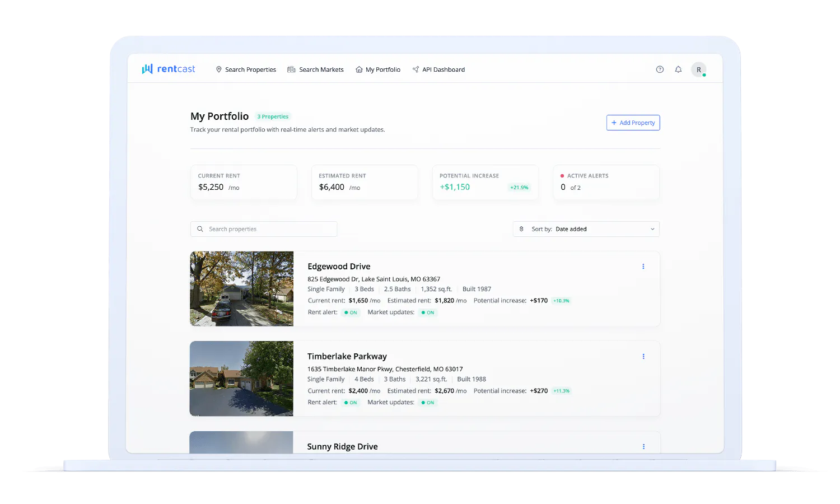Focus the Search properties field
Viewport: 840px width, 504px height.
point(264,229)
